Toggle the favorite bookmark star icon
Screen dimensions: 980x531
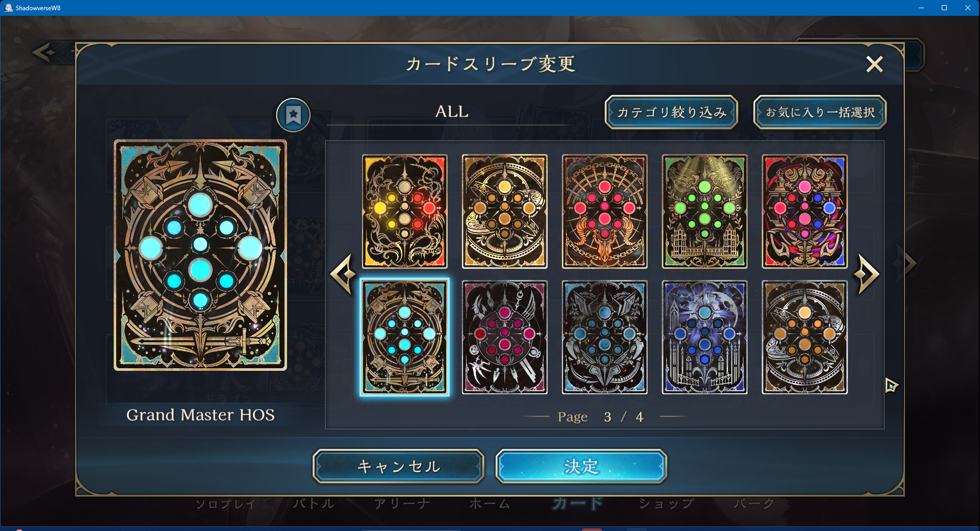(293, 115)
